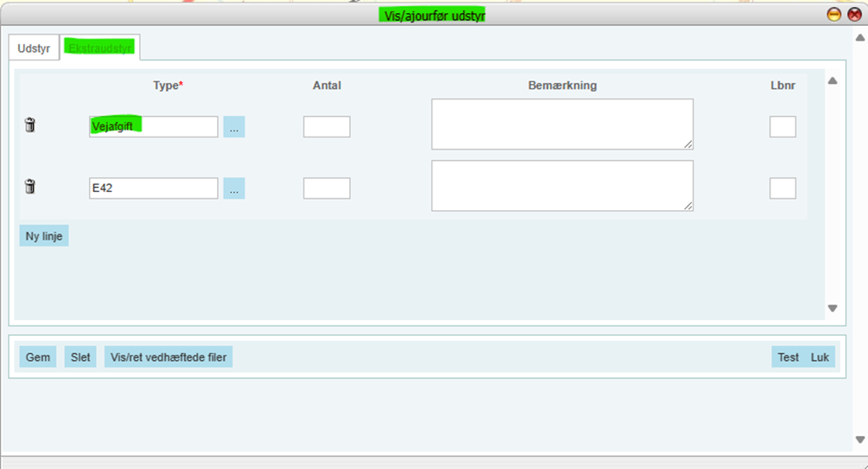
Task: Focus the Type field containing E42
Action: click(153, 189)
